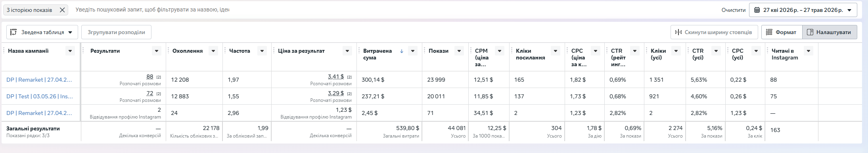
Task: Click total all clicks '2 274' cell
Action: (x=675, y=128)
